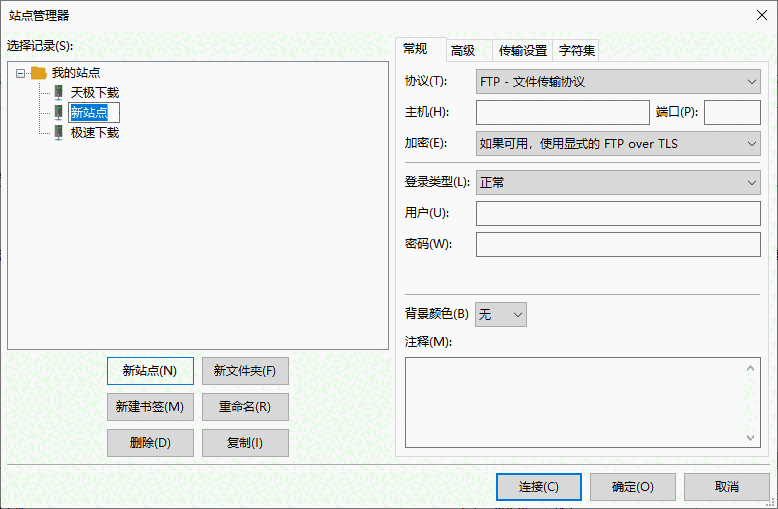778x509 pixels.
Task: Click the 新建书签(M) button
Action: 150,407
